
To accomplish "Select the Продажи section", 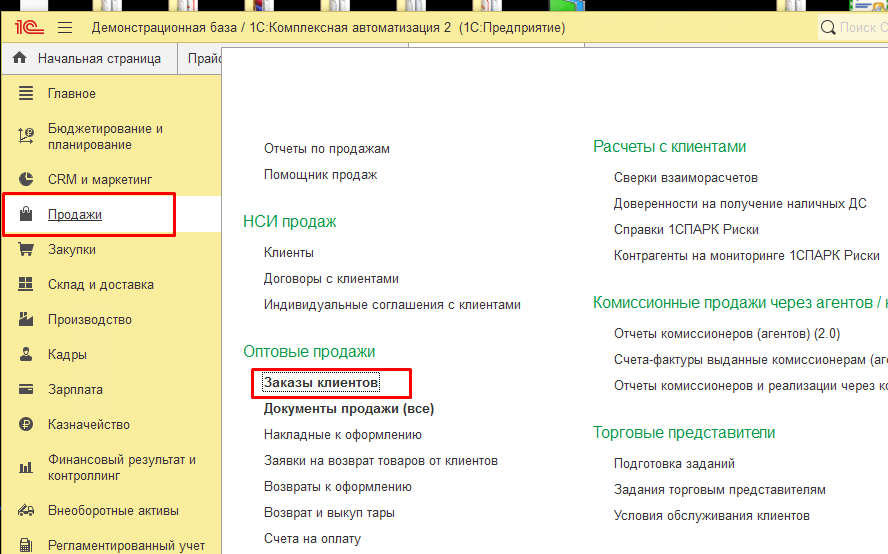I will [x=75, y=215].
